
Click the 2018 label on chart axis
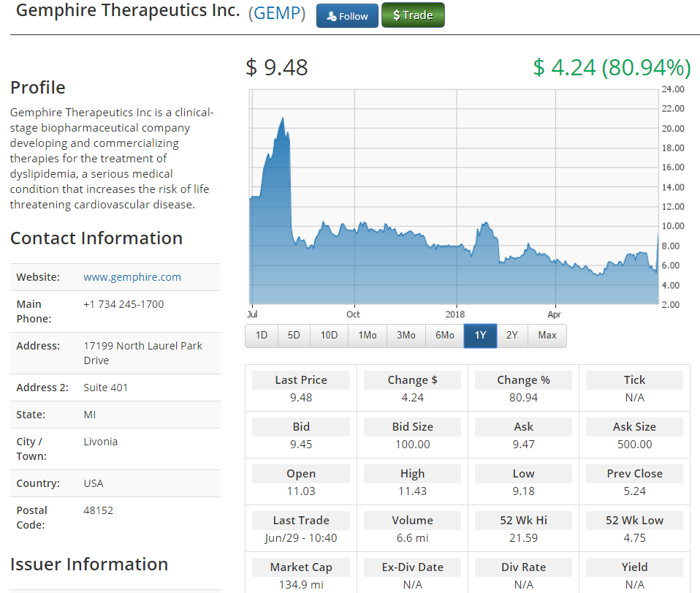(x=455, y=314)
